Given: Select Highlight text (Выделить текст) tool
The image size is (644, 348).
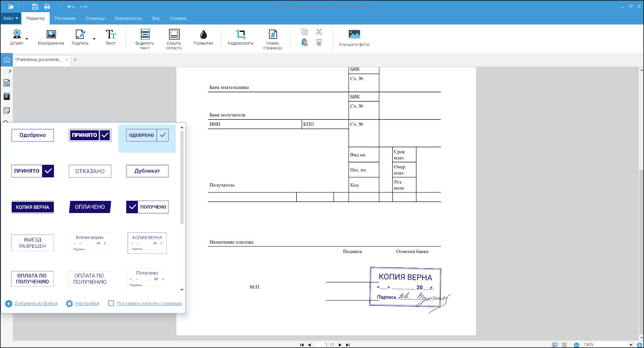Looking at the screenshot, I should [x=145, y=35].
